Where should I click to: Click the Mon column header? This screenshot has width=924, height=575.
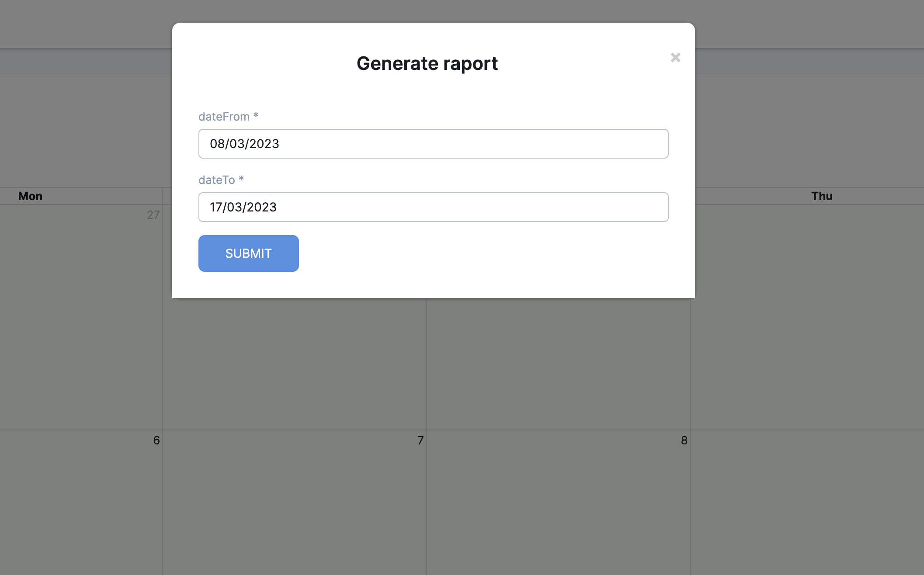(x=30, y=196)
